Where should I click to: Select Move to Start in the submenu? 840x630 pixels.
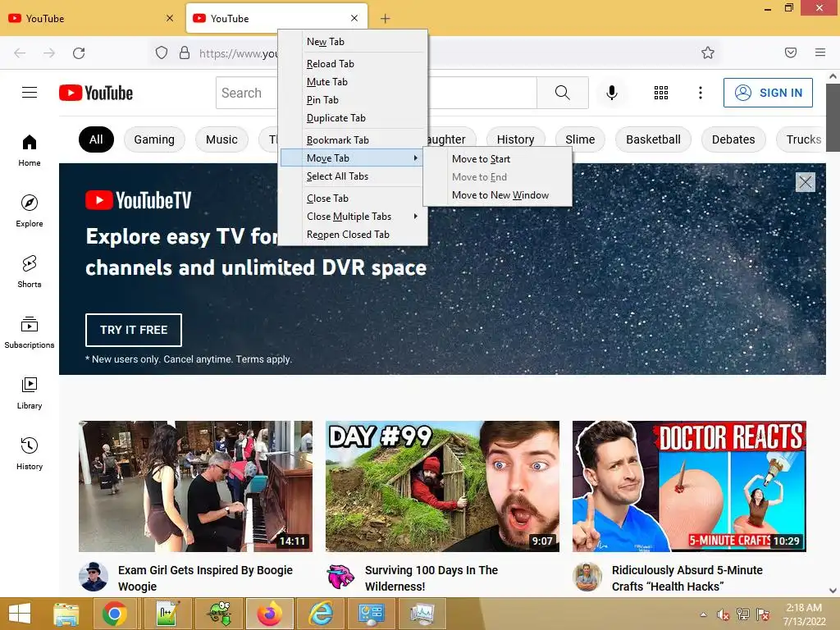tap(498, 159)
